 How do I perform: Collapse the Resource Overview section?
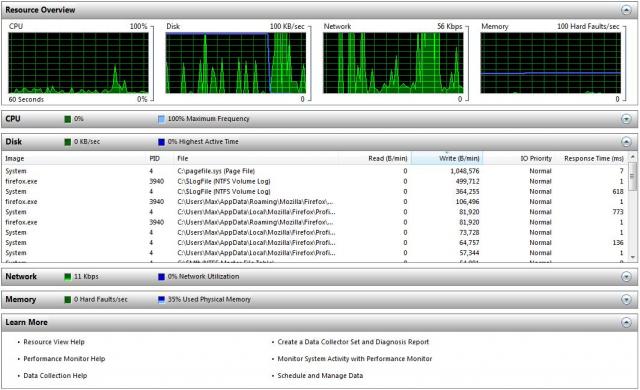pyautogui.click(x=626, y=10)
